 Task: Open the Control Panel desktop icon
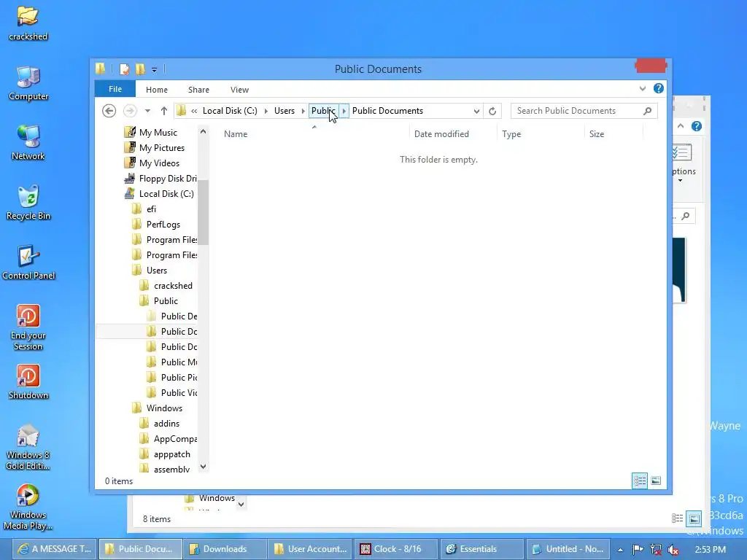tap(28, 262)
